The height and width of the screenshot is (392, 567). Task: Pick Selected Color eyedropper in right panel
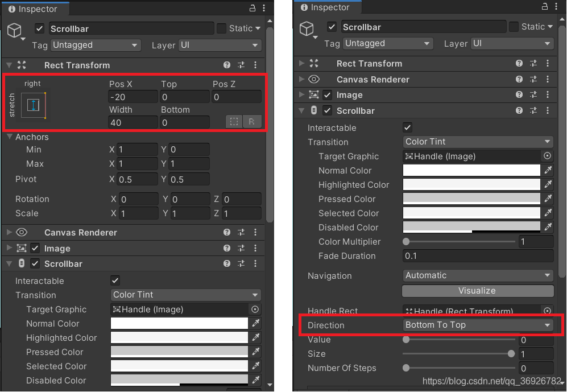(x=548, y=213)
